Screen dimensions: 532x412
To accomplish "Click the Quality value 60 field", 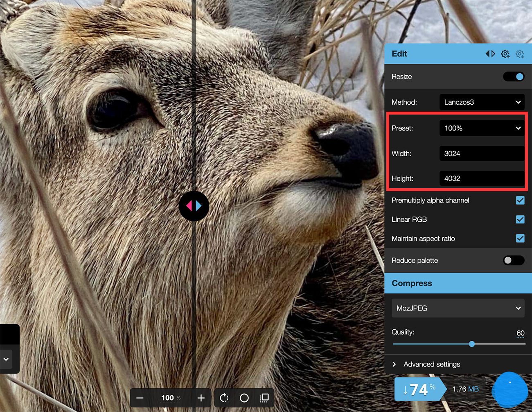I will click(x=520, y=333).
